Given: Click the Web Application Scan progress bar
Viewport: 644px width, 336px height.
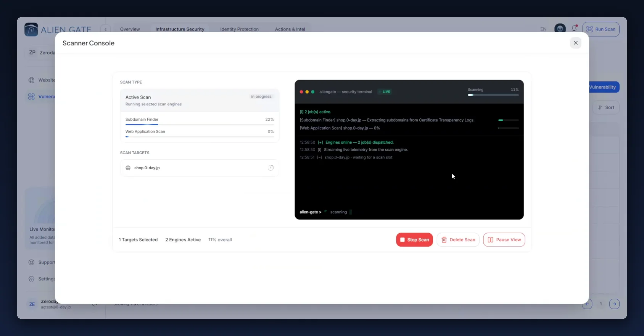Looking at the screenshot, I should (200, 136).
